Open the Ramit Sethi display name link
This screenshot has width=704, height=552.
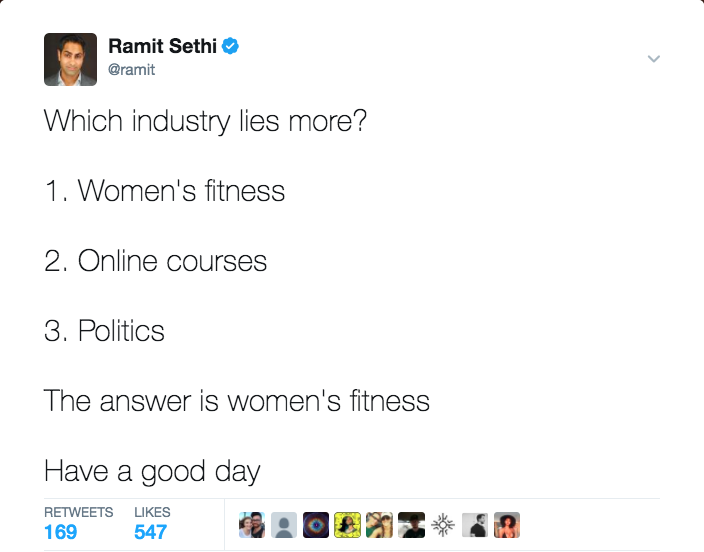163,46
